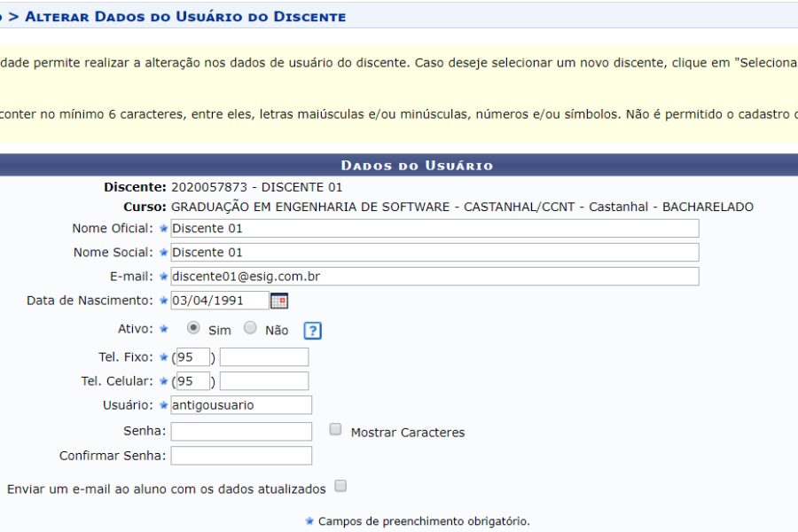Image resolution: width=798 pixels, height=532 pixels.
Task: Click the Alterar Dados do Usuário breadcrumb title
Action: point(185,17)
